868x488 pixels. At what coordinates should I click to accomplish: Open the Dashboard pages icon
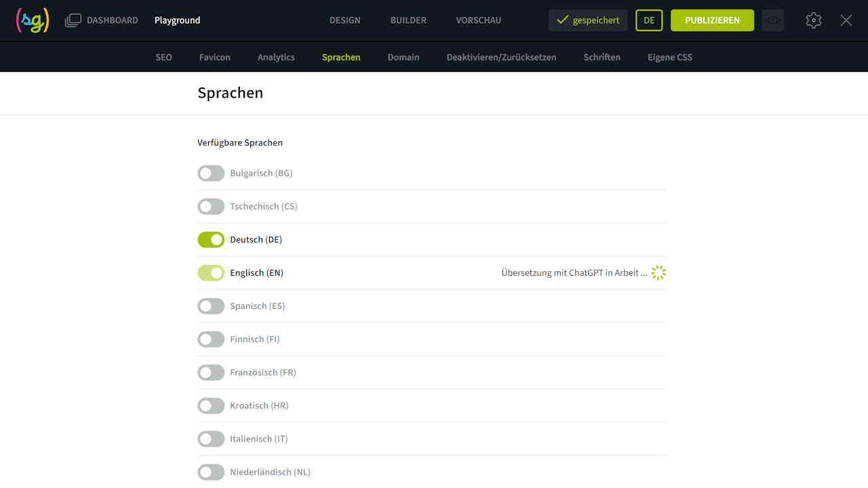pyautogui.click(x=73, y=20)
